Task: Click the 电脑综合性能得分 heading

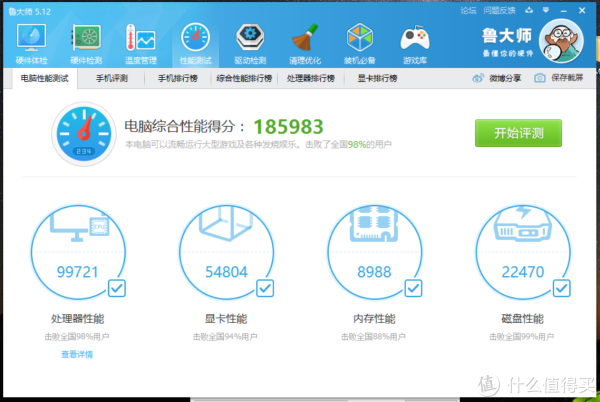Action: [184, 126]
